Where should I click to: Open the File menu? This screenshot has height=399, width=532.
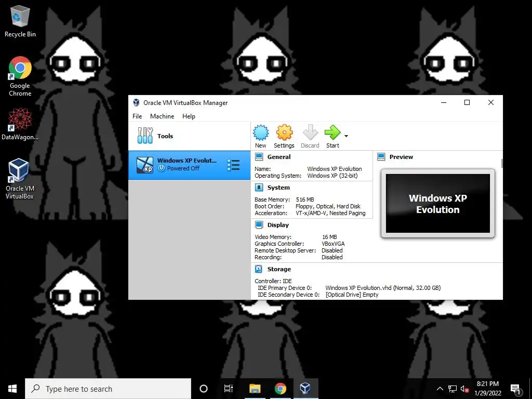(137, 116)
